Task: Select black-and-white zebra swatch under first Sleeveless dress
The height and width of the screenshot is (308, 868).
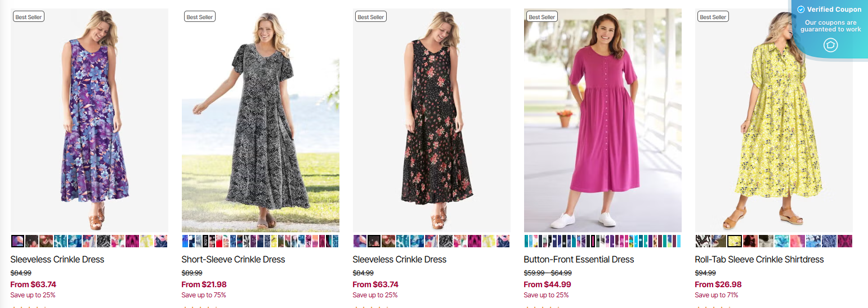Action: click(x=104, y=241)
